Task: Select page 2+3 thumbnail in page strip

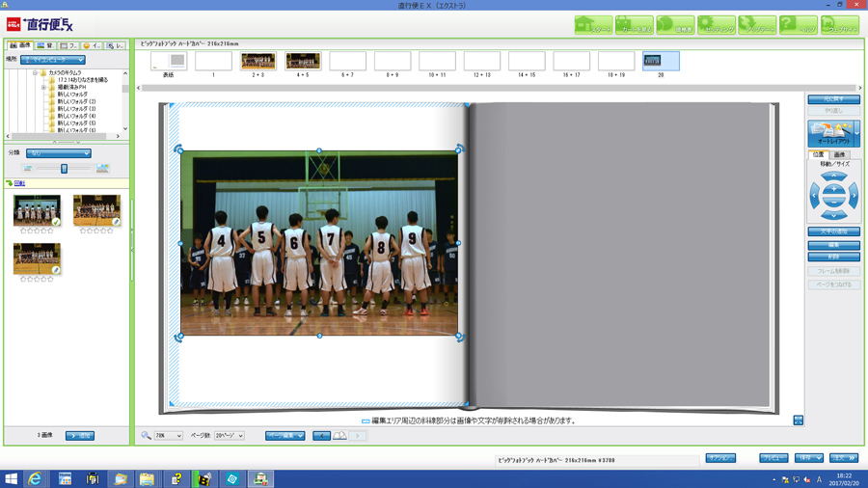Action: (258, 62)
